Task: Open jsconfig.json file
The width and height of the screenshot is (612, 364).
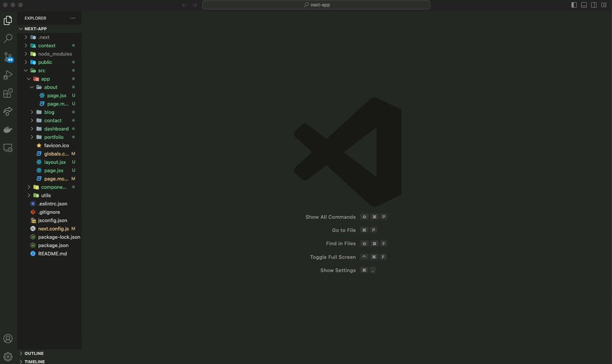Action: click(49, 220)
